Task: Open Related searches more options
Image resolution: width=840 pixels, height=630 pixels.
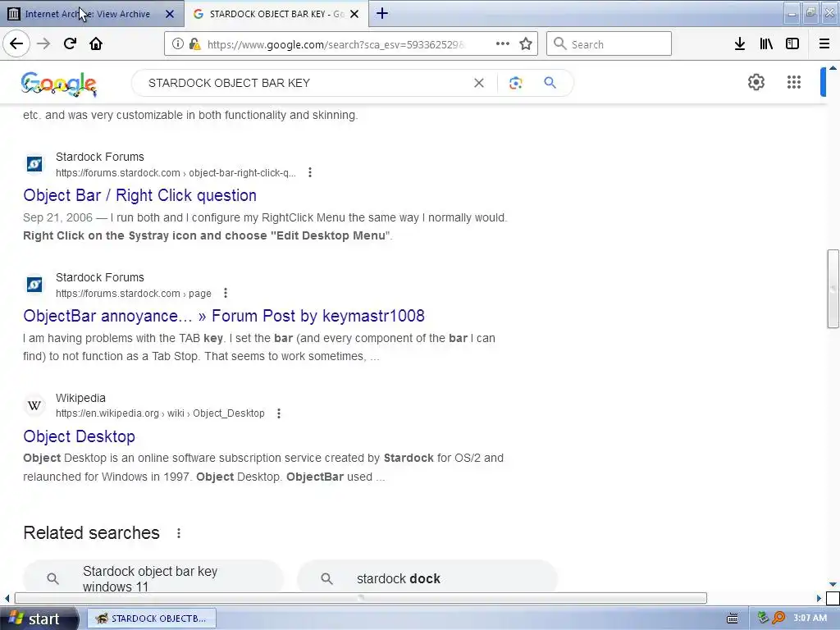Action: point(178,533)
